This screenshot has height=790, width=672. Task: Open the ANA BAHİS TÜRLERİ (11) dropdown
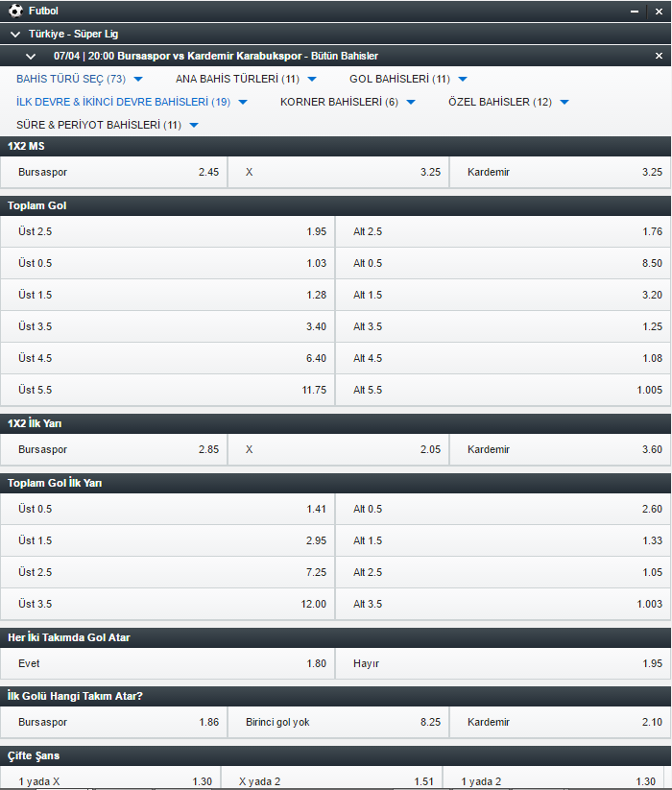246,79
